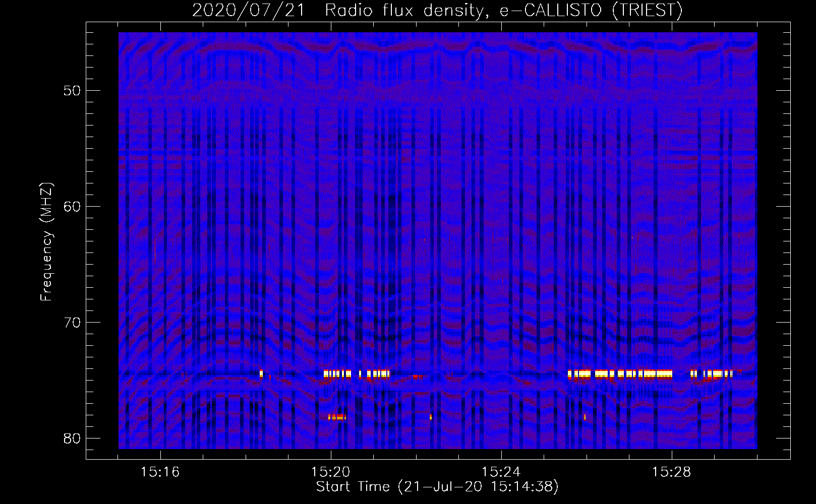Click the 'Start Time (21-Jul-20 15:14:38)' label

[x=437, y=487]
